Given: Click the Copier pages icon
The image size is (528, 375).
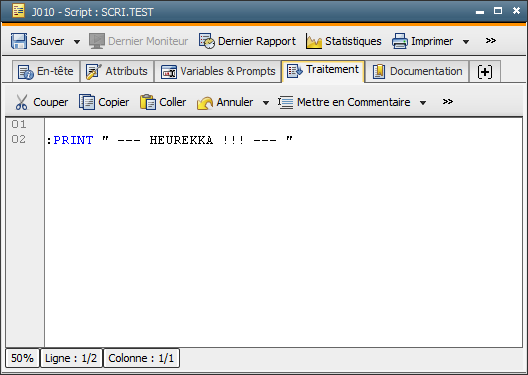Looking at the screenshot, I should click(87, 102).
